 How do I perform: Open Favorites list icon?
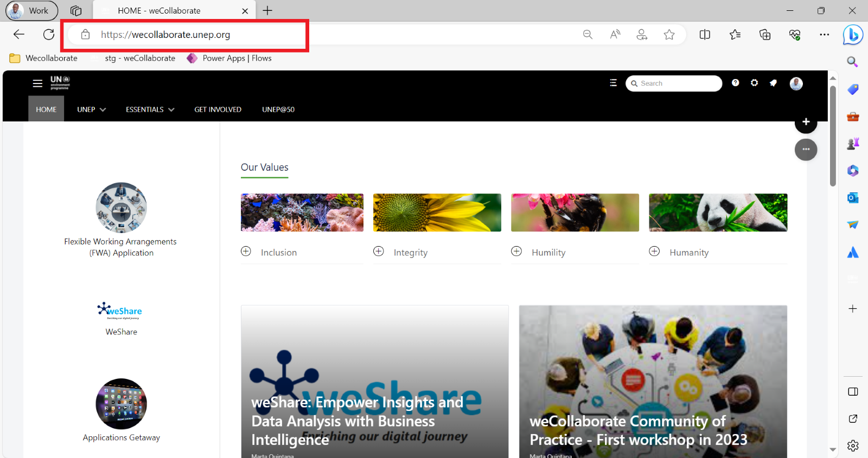735,35
